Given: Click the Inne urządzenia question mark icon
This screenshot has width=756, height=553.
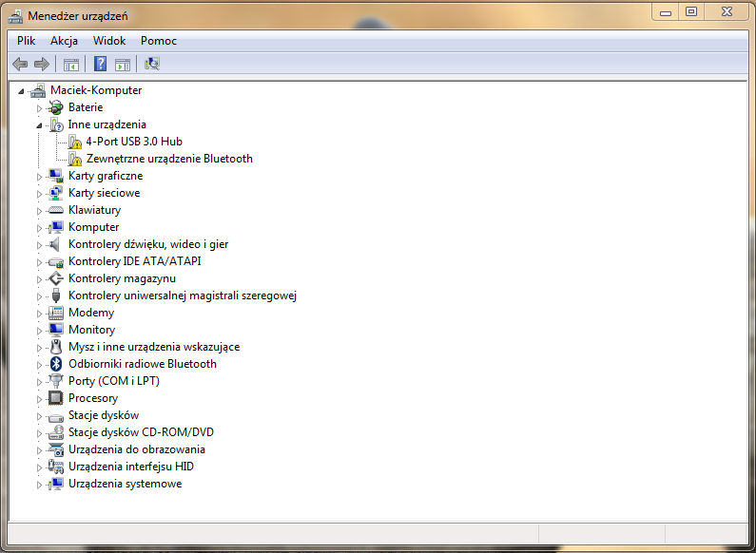Looking at the screenshot, I should point(56,124).
